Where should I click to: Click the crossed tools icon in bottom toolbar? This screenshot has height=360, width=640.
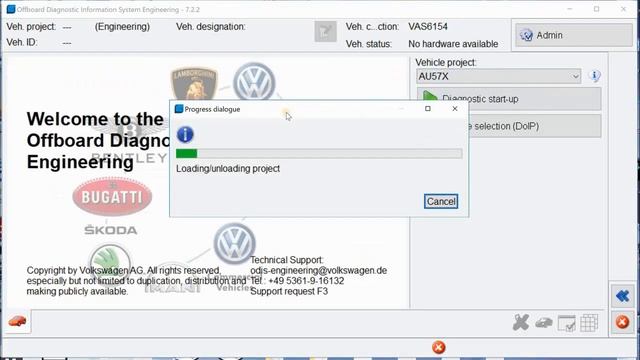click(x=521, y=322)
